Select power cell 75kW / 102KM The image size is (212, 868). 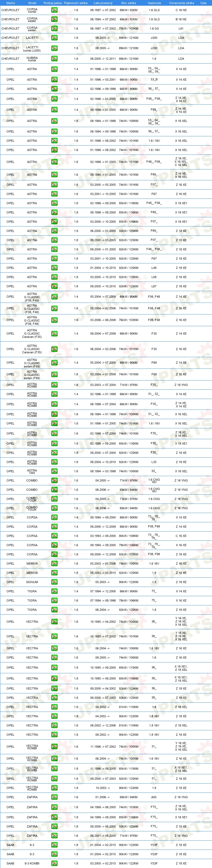coord(129,29)
